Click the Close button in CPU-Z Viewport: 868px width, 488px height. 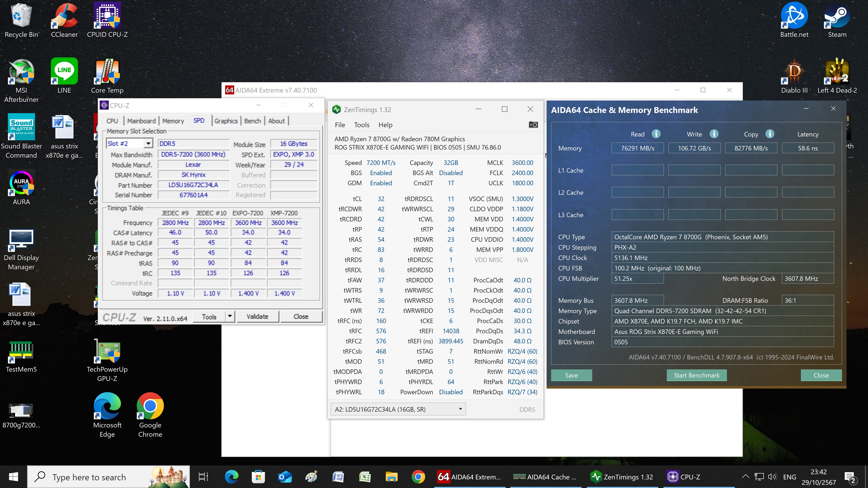coord(301,316)
